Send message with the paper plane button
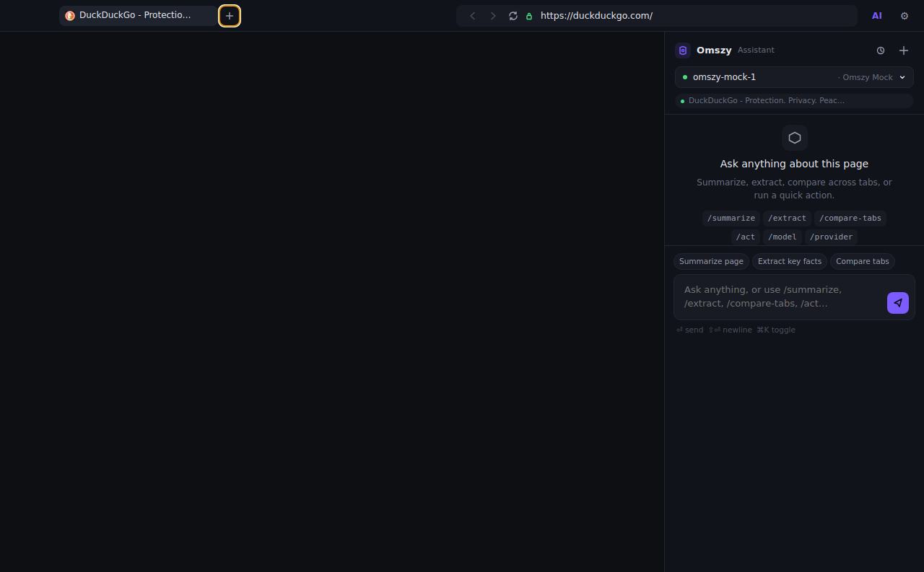Viewport: 924px width, 572px height. coord(898,303)
